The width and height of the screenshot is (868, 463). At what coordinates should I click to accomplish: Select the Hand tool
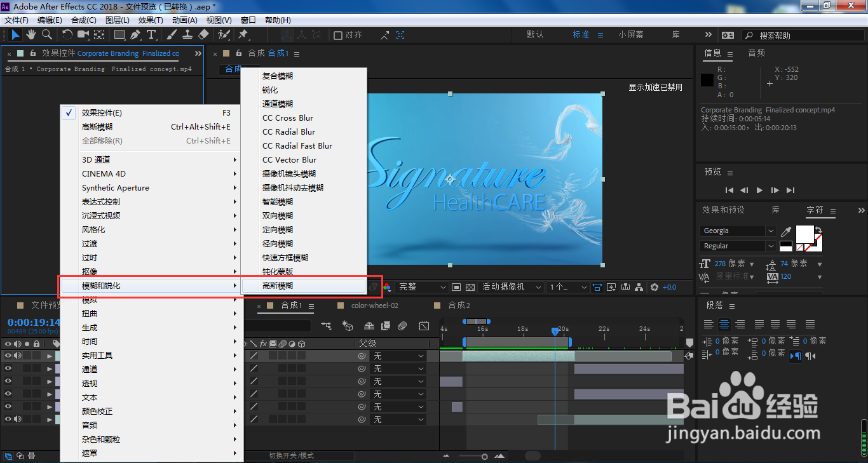pos(31,34)
